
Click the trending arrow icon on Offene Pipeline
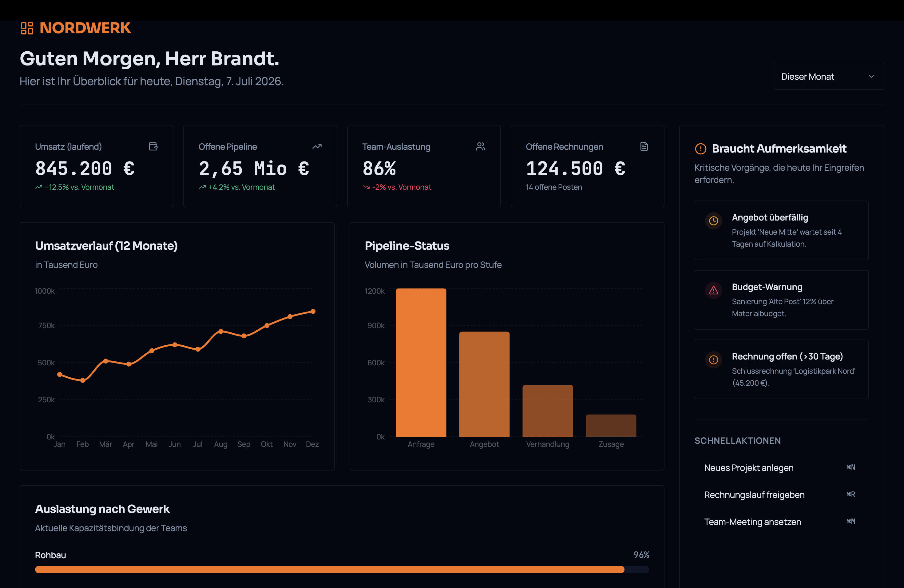coord(317,146)
